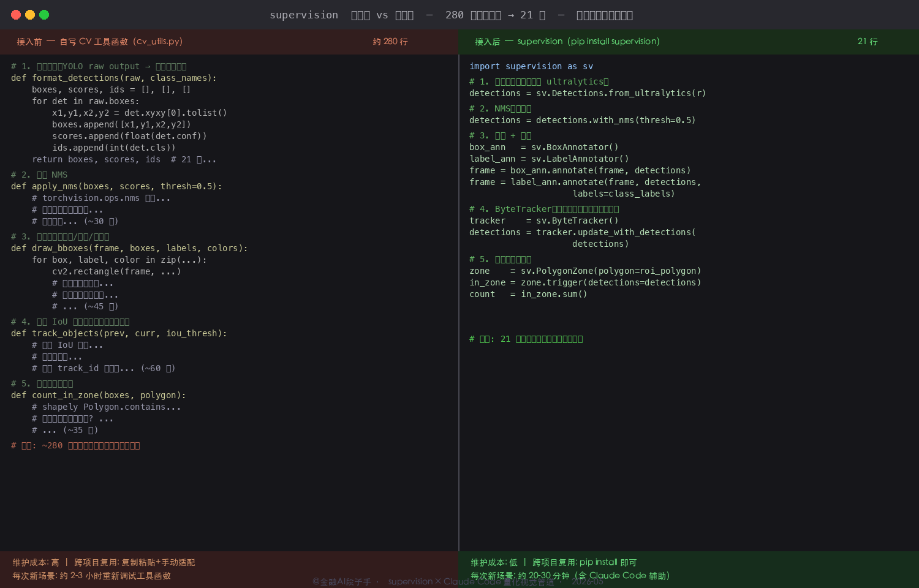
Task: Click the right header 'pip install supervision'
Action: click(x=567, y=42)
